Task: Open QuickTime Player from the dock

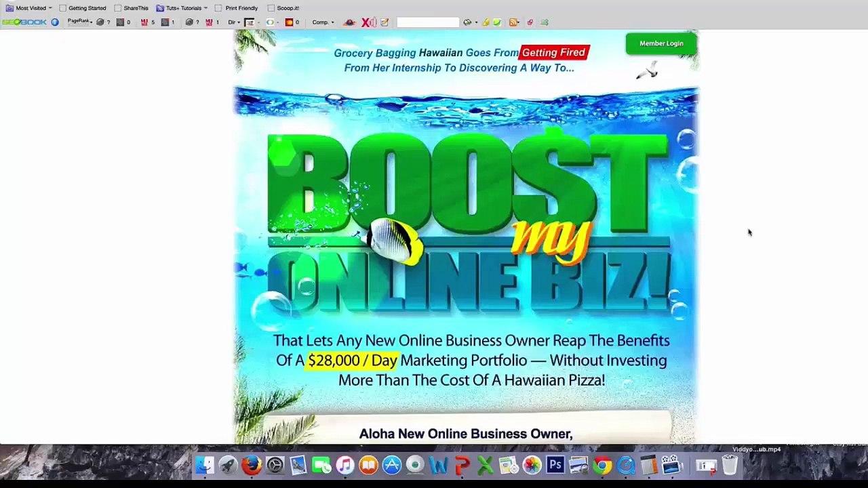Action: tap(625, 465)
